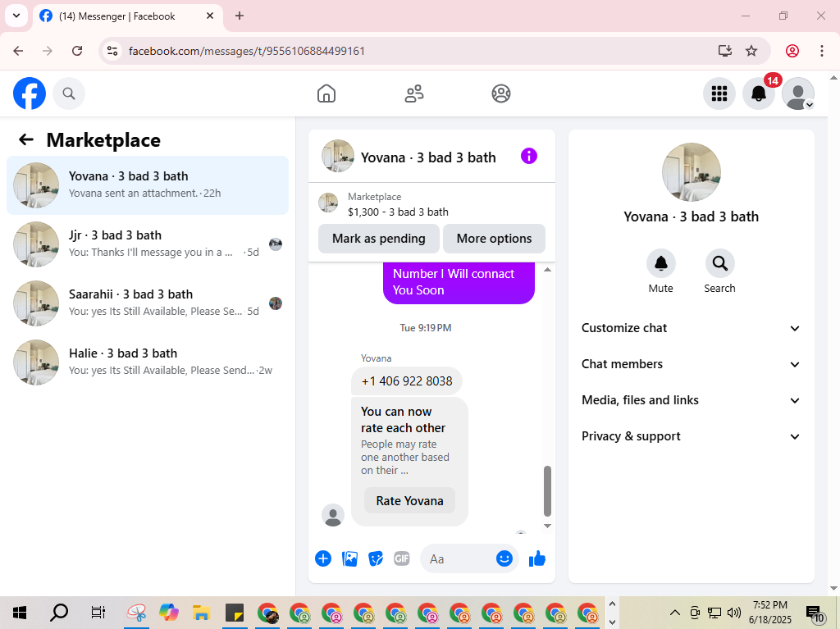Open Facebook home via logo
This screenshot has height=629, width=840.
[30, 93]
